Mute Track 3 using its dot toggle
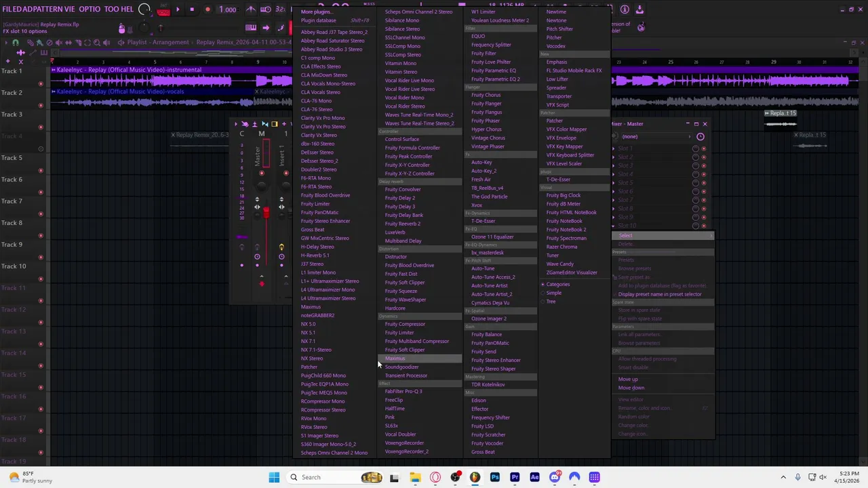868x488 pixels. (x=41, y=127)
